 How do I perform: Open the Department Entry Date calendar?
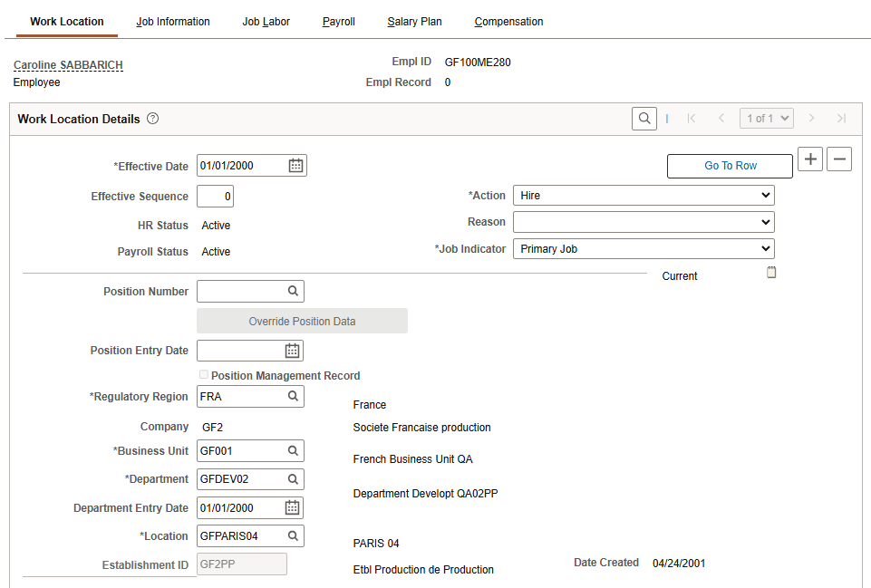[292, 507]
